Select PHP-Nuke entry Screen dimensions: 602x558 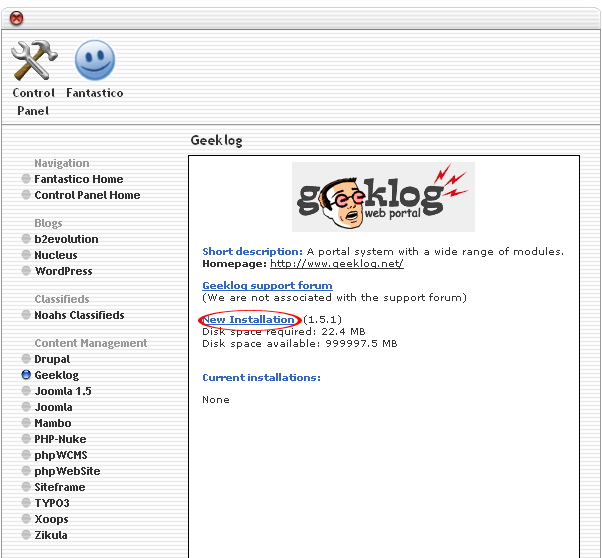pos(60,439)
